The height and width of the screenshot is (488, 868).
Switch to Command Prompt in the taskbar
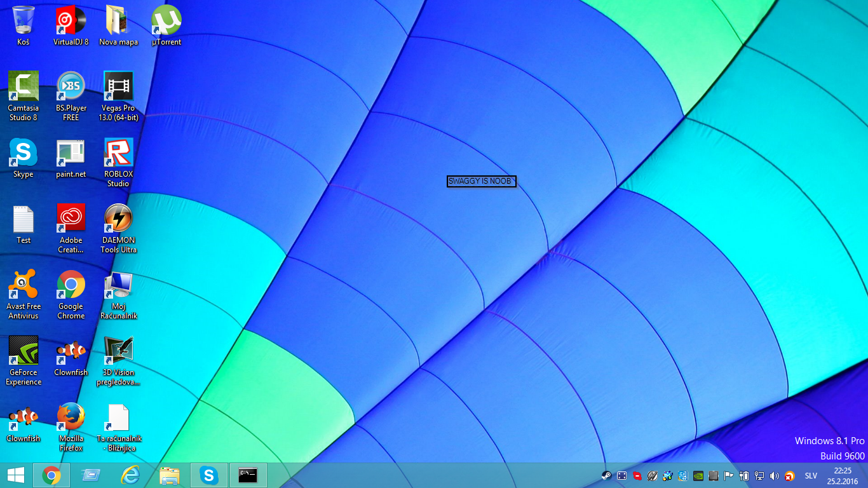248,475
